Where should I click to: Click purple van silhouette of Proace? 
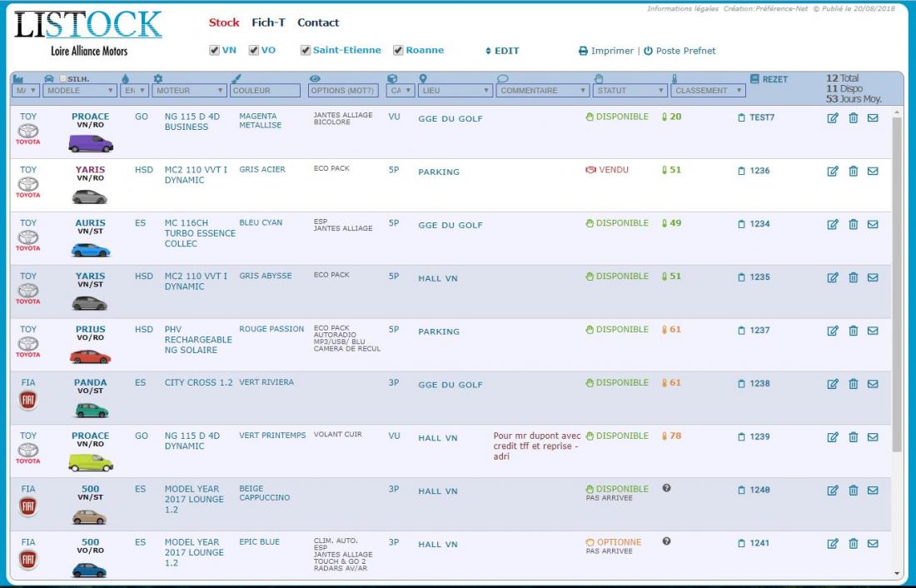pos(91,143)
